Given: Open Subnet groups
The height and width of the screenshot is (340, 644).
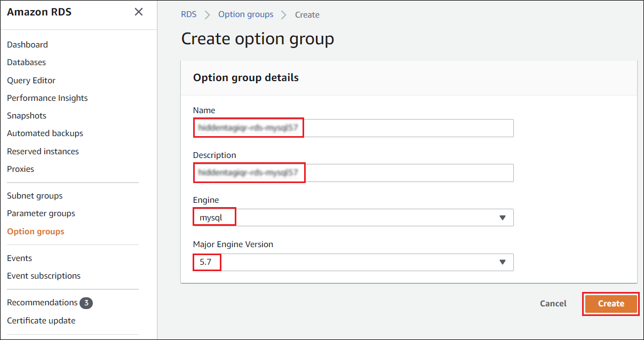Looking at the screenshot, I should click(35, 196).
